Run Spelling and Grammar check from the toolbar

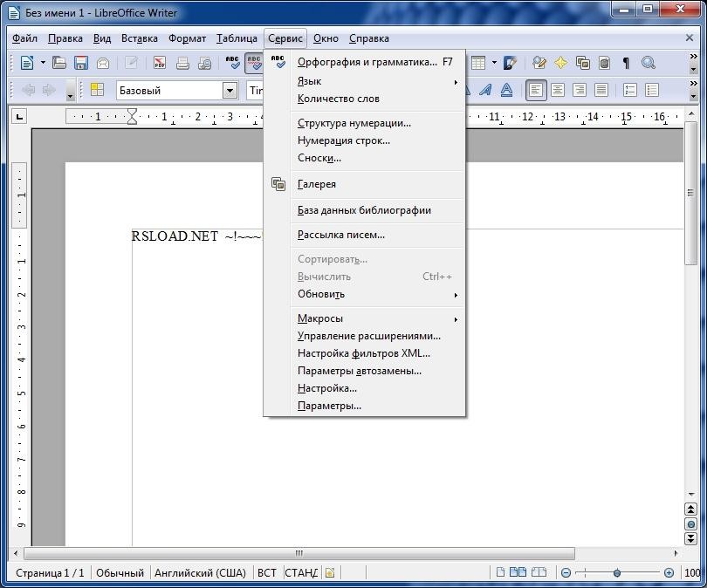click(233, 63)
